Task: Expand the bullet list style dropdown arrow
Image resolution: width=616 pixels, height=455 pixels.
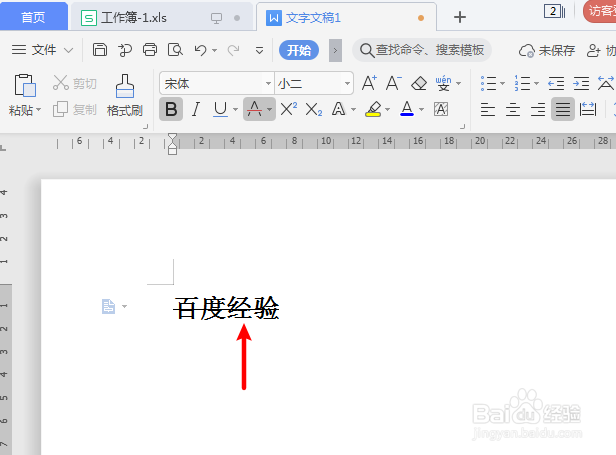Action: pyautogui.click(x=502, y=84)
